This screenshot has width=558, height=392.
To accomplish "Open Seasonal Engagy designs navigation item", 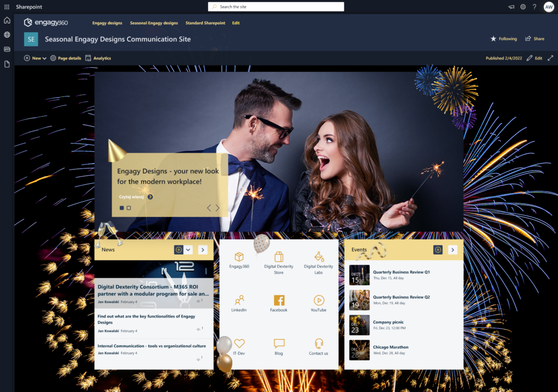I will [x=154, y=23].
